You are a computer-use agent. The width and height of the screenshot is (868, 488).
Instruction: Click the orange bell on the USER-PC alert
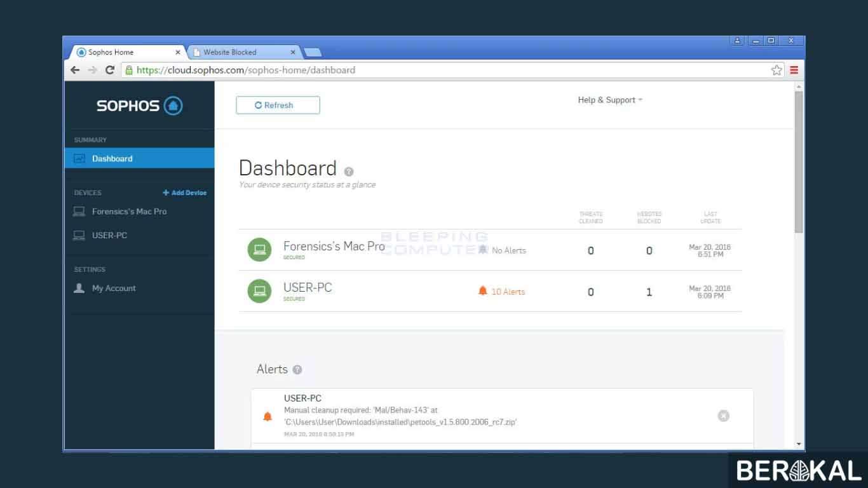pos(268,417)
